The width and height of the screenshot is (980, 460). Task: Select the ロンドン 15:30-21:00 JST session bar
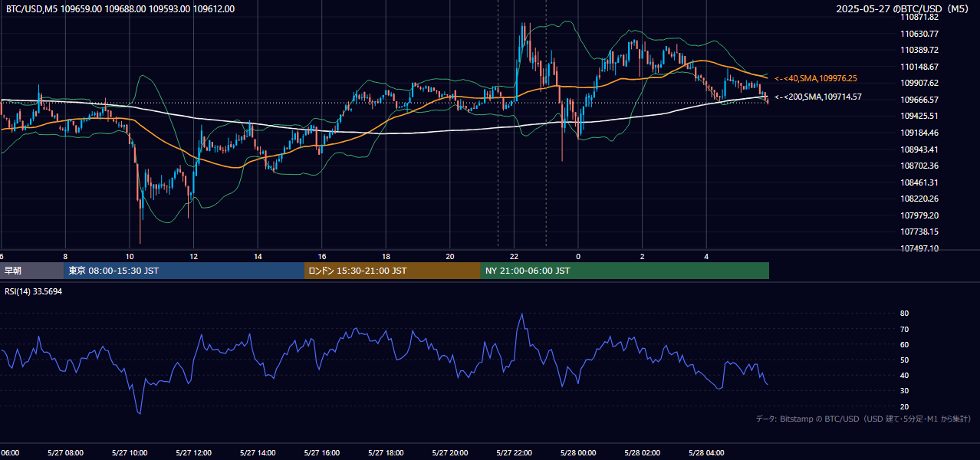(x=393, y=271)
